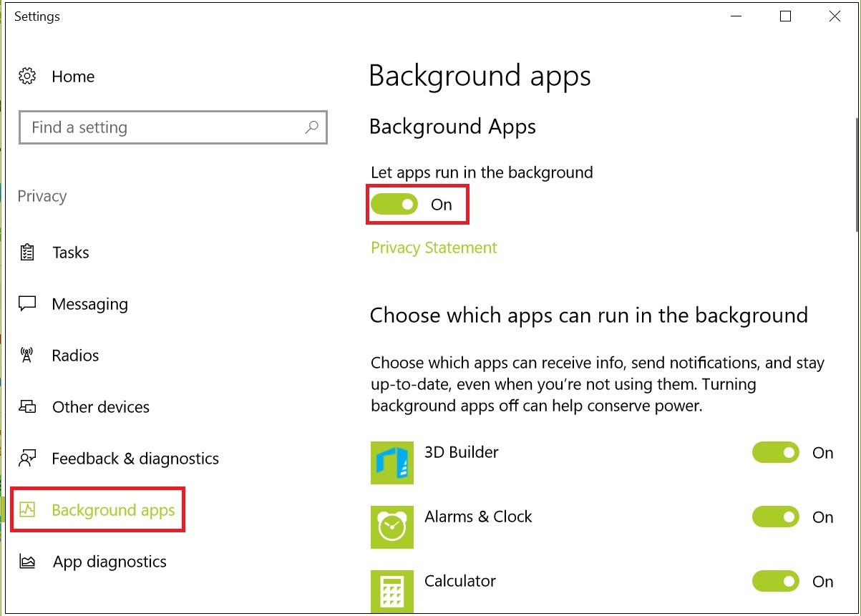
Task: Open App diagnostics settings
Action: point(110,562)
